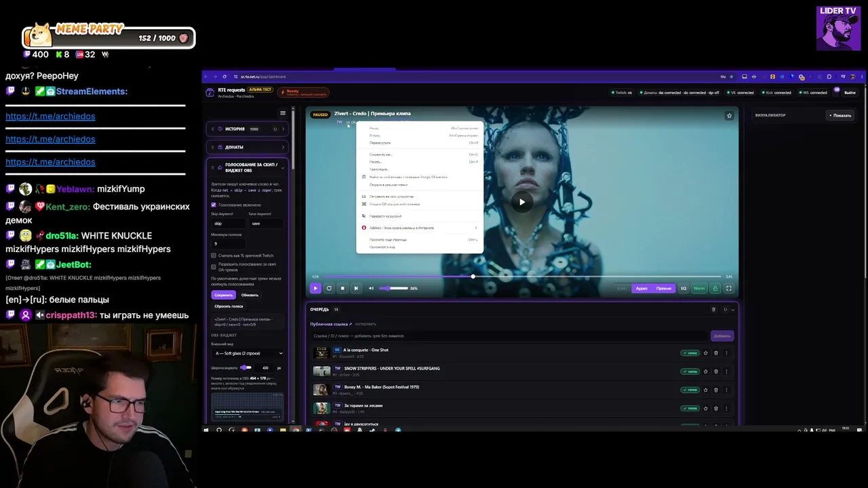This screenshot has height=488, width=868.
Task: Mute the player with the speaker icon
Action: (x=371, y=288)
